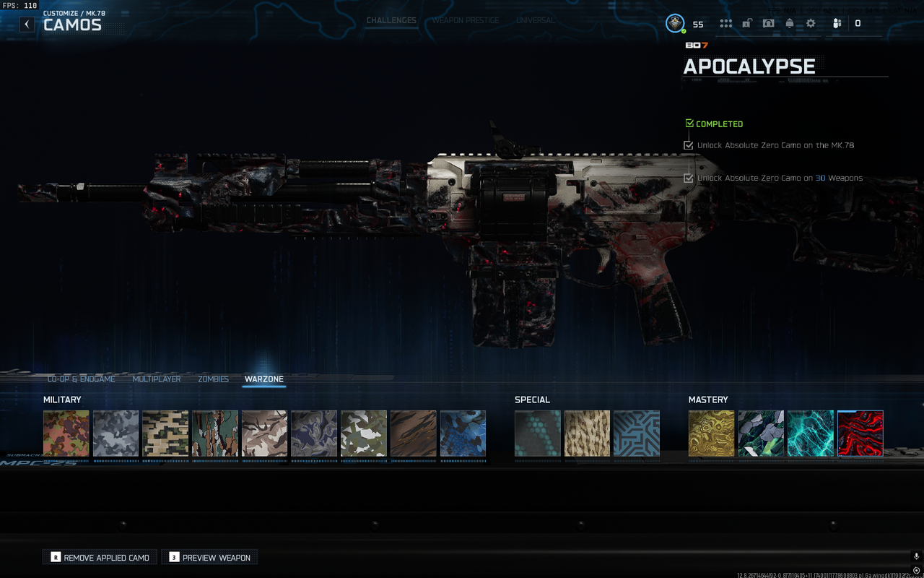
Task: Open the settings gear icon
Action: pyautogui.click(x=811, y=23)
